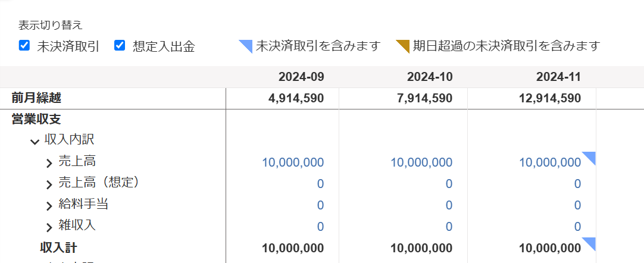Click 前月繰越 value 12,914,590
Screen dimensions: 644x263
click(x=551, y=98)
